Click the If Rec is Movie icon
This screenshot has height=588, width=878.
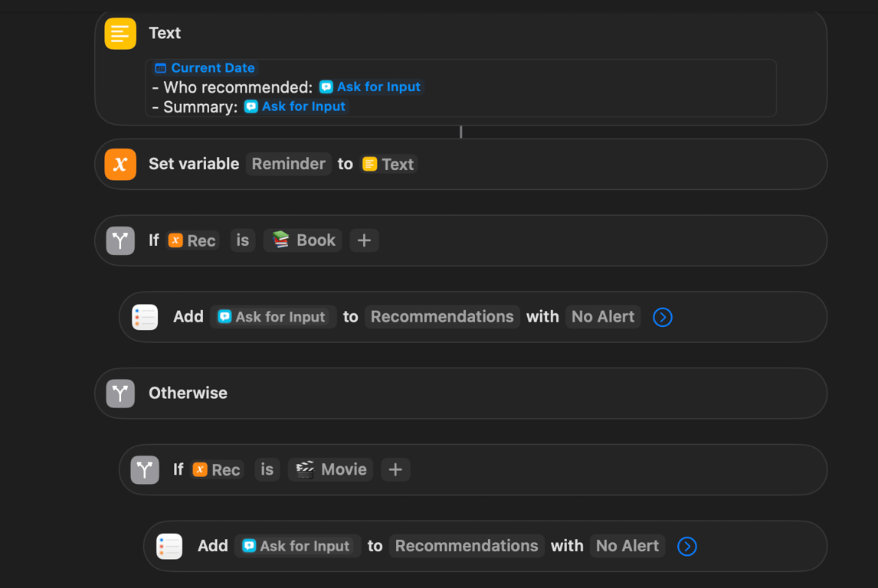(x=145, y=469)
